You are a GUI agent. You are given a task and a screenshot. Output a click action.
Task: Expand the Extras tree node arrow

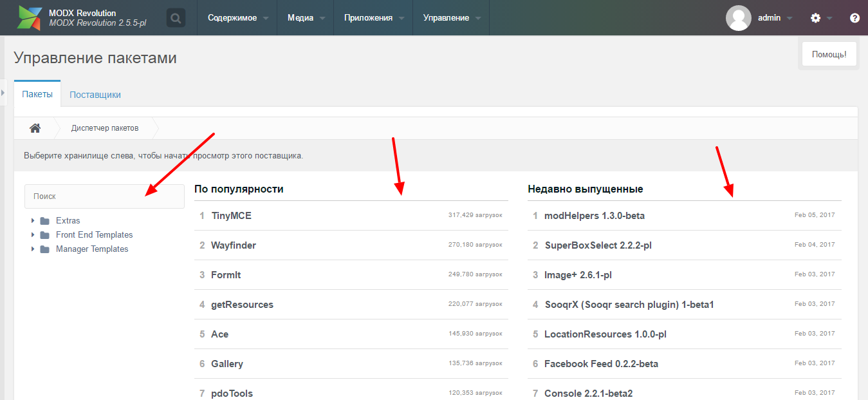click(33, 221)
